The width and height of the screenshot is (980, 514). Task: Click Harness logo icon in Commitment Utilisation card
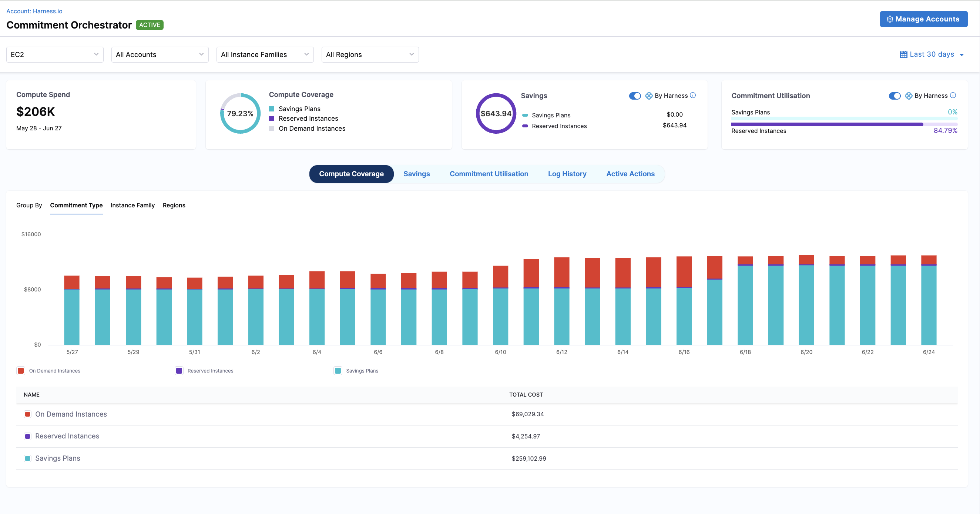(x=909, y=96)
